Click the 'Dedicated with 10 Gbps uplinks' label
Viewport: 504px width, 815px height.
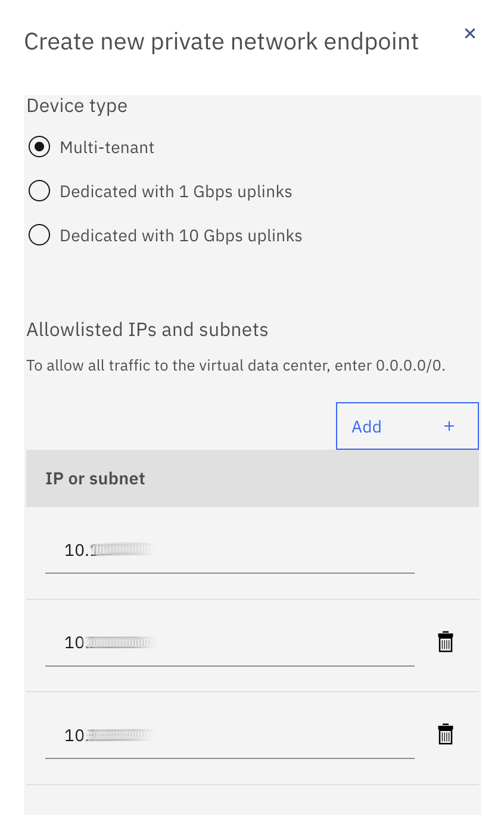[x=181, y=235]
